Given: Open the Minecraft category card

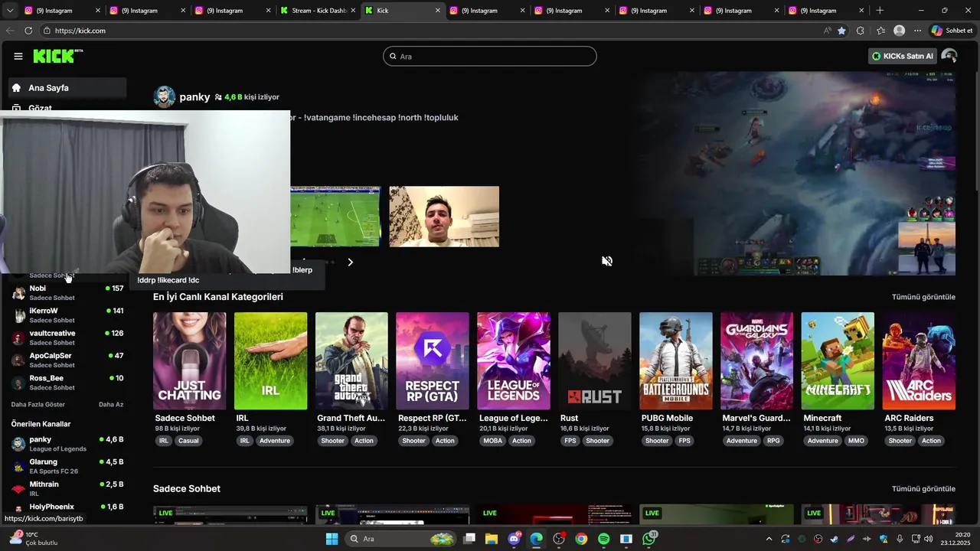Looking at the screenshot, I should click(x=838, y=360).
